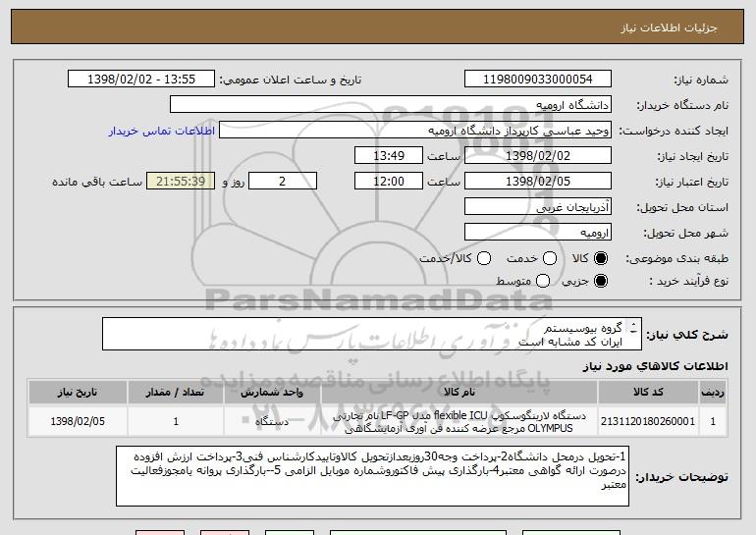
Task: Click the general description text area گروه بیوسیستم
Action: 372,334
